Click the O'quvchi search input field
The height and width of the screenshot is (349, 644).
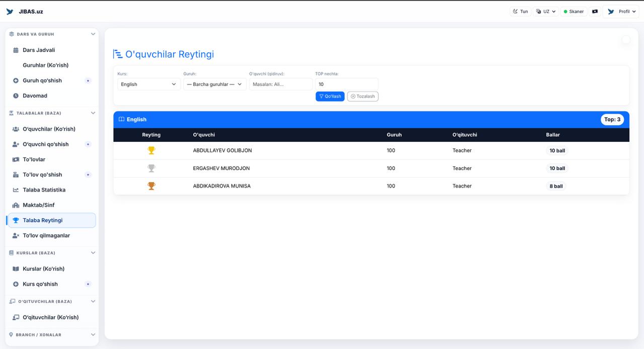coord(281,84)
